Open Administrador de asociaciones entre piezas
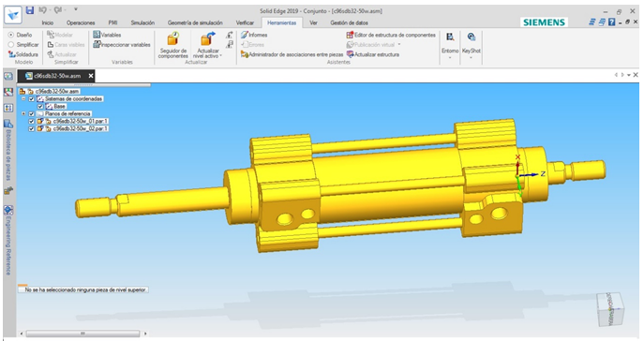This screenshot has width=644, height=341. point(292,54)
